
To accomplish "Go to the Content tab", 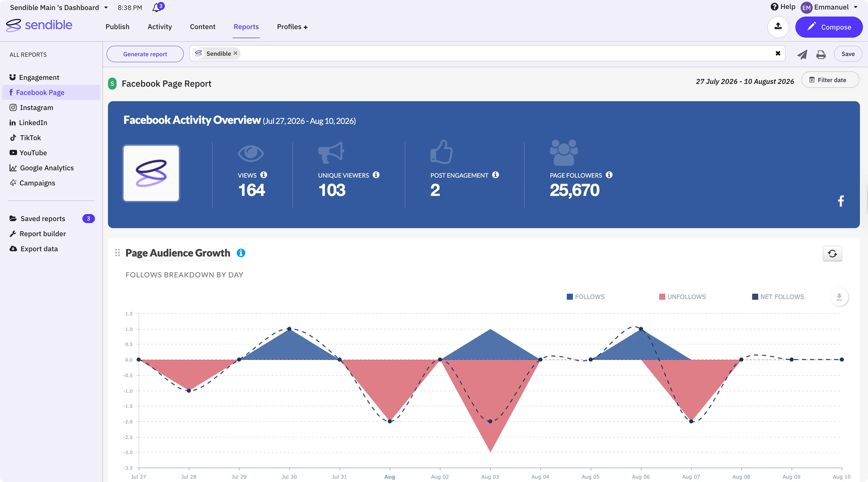I will [x=202, y=27].
